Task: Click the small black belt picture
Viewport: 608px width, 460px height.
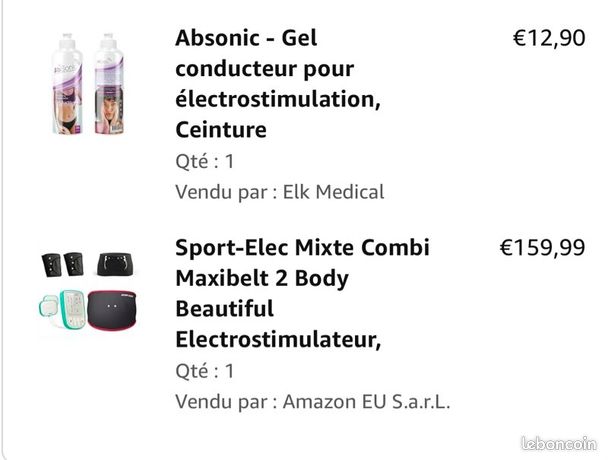Action: 116,265
